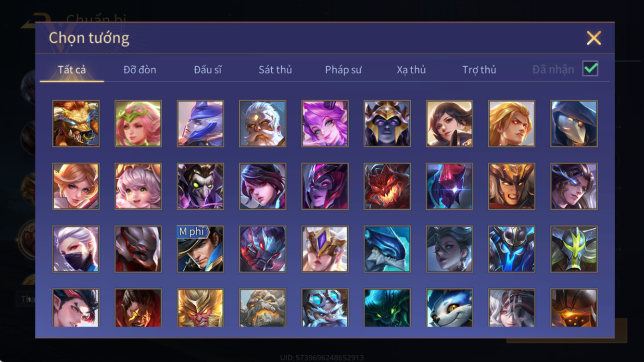Choose the blue-white cat hero portrait
Viewport: 644px width, 362px height.
coord(449,308)
